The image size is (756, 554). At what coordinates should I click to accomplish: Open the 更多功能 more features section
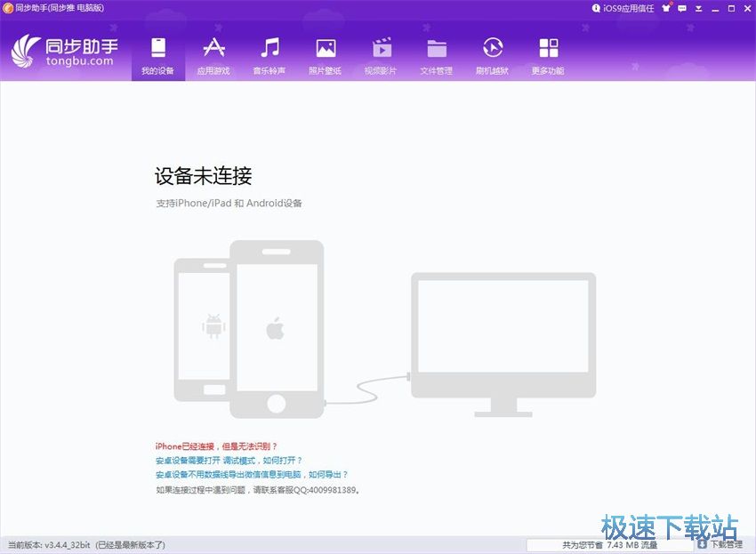click(548, 56)
